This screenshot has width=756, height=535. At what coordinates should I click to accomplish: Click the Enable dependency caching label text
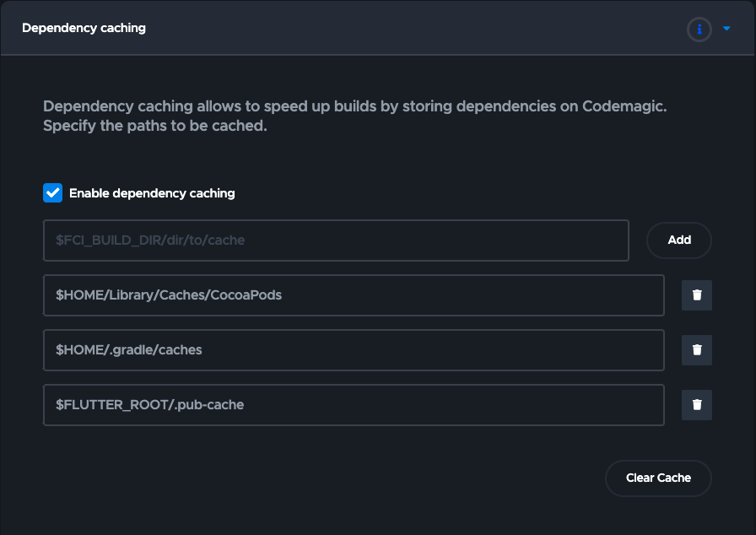click(152, 193)
